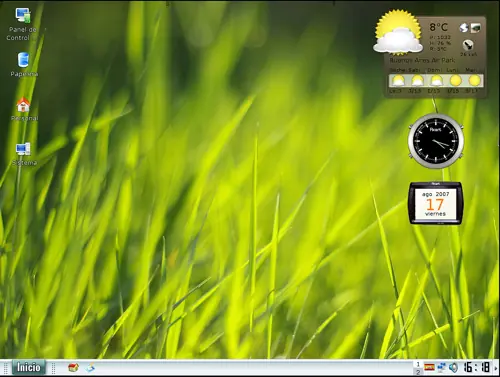Open the Papelera trash icon
The image size is (500, 377).
[23, 60]
